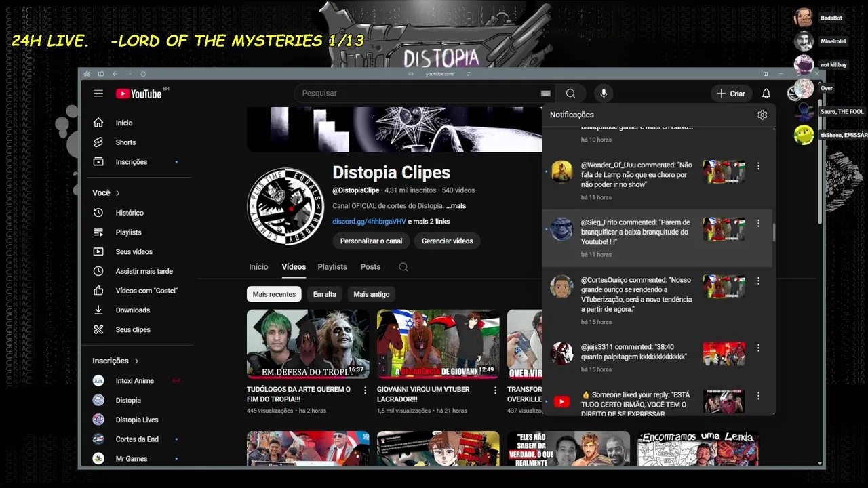
Task: Open EM DEFESA DO TROPIA video thumbnail
Action: (308, 344)
